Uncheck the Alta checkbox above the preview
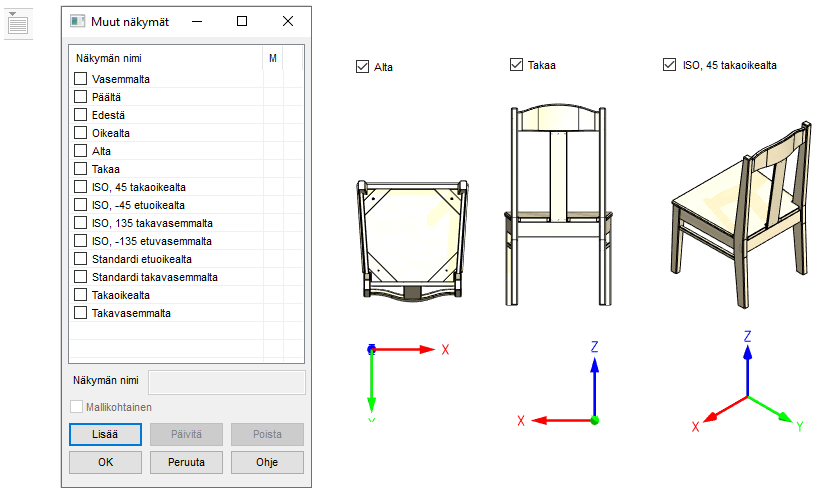 tap(363, 67)
